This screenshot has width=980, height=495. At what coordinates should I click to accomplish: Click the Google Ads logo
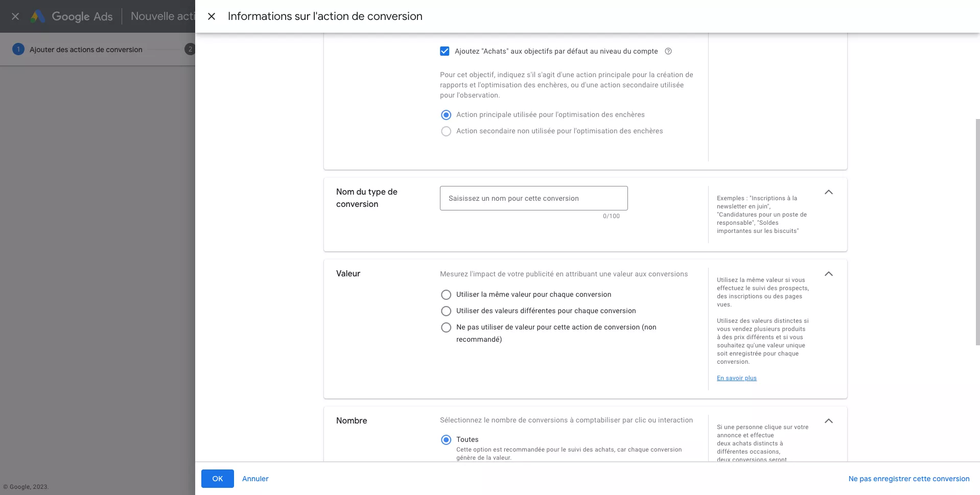[x=72, y=16]
